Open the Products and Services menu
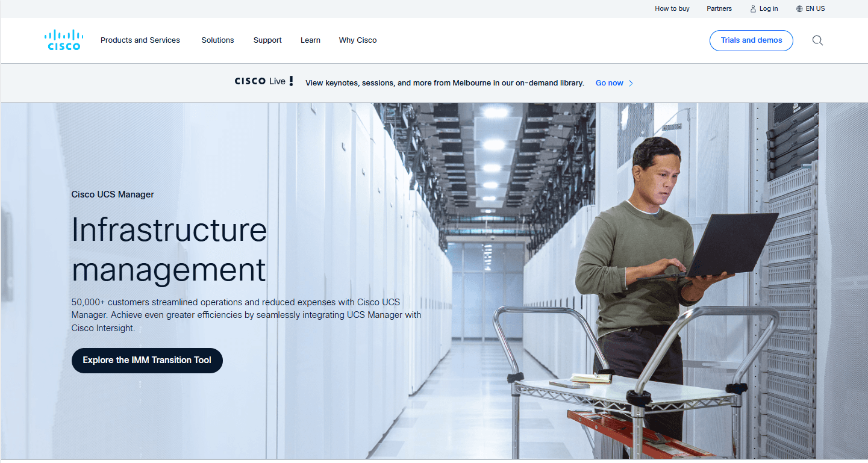 (140, 40)
